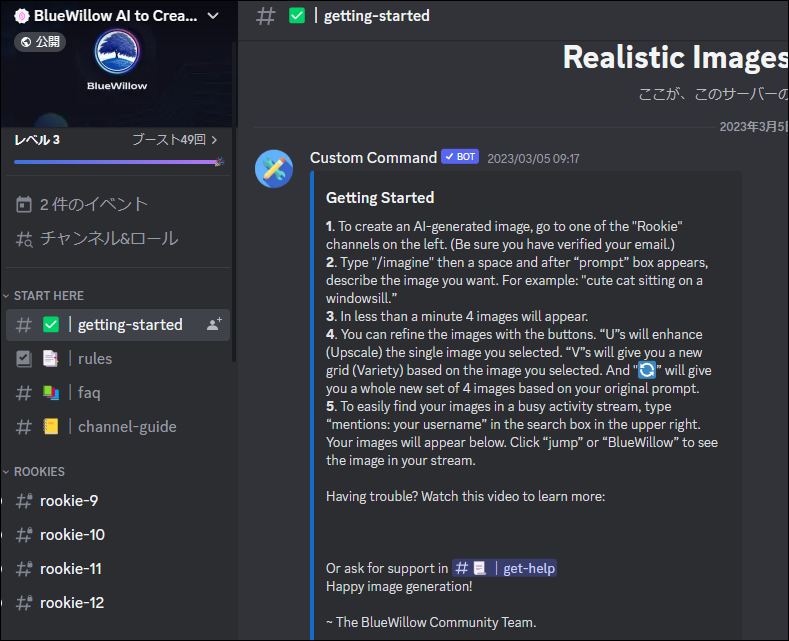Open the faq channel

coord(118,392)
